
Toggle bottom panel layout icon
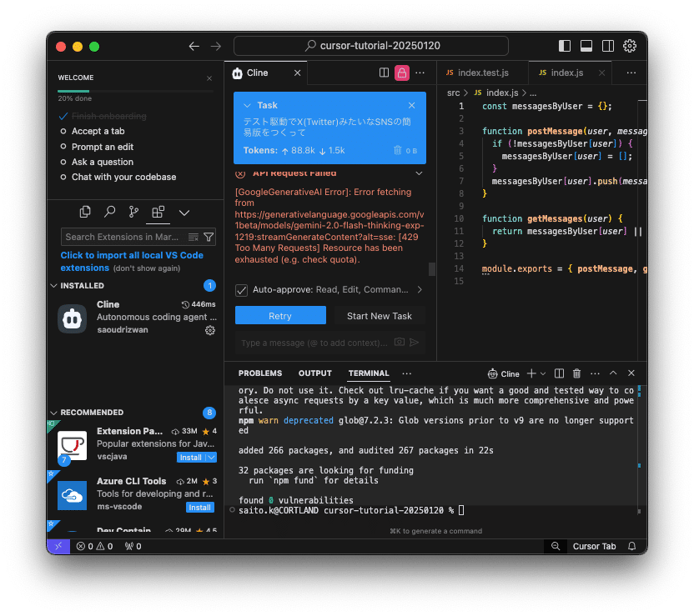click(x=586, y=46)
